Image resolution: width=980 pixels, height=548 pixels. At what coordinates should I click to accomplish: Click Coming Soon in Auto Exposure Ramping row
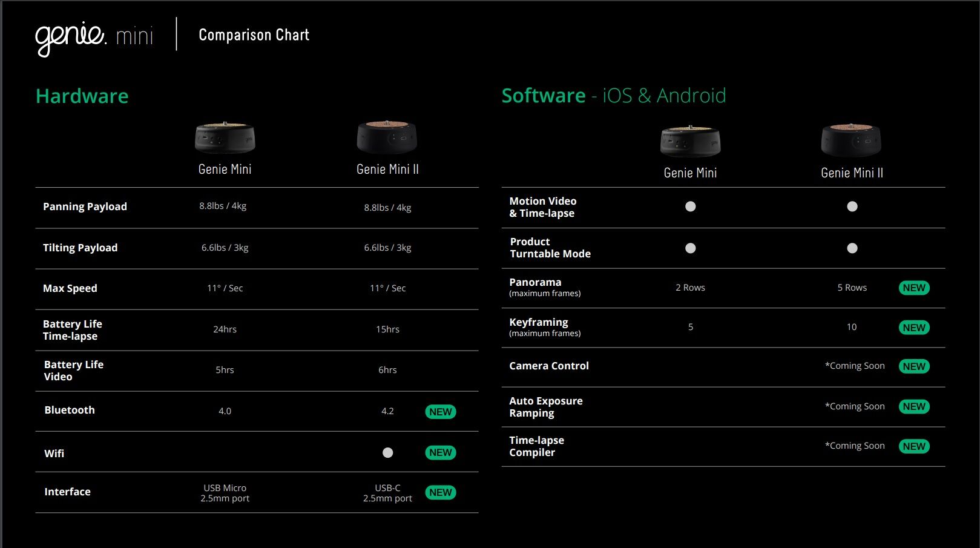(855, 406)
